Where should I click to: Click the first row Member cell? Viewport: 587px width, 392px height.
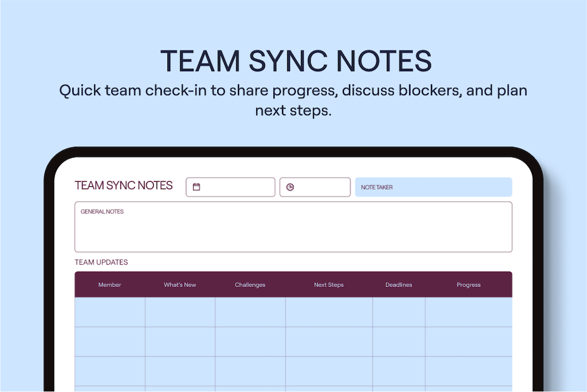click(109, 312)
